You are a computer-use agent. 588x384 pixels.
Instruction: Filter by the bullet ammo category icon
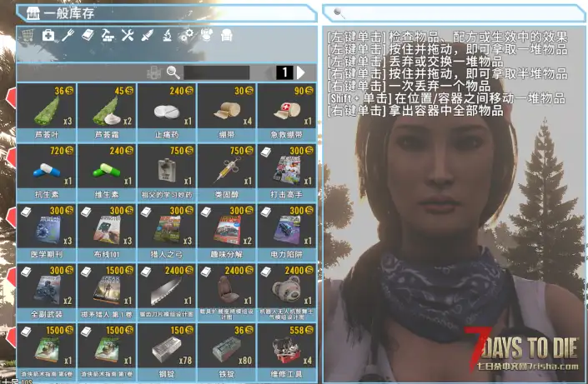point(148,36)
